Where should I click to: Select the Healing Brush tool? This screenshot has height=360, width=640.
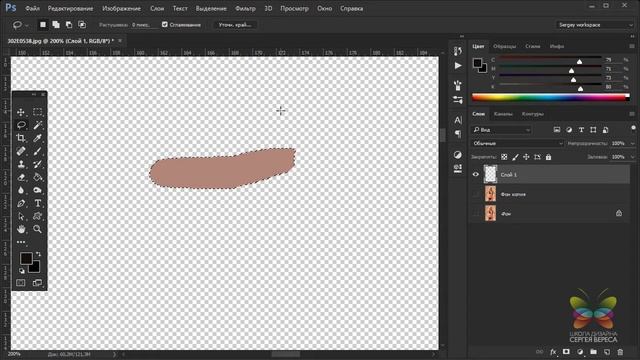point(21,151)
